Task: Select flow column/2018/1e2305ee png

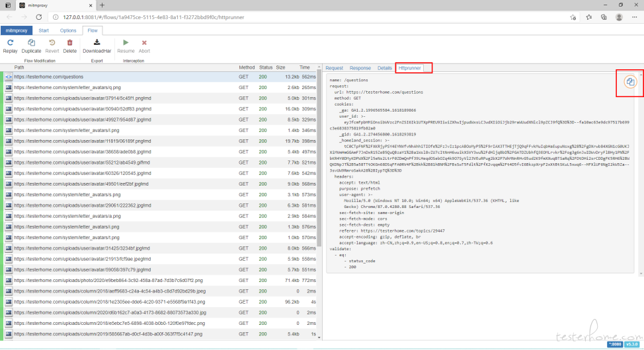Action: tap(160, 302)
